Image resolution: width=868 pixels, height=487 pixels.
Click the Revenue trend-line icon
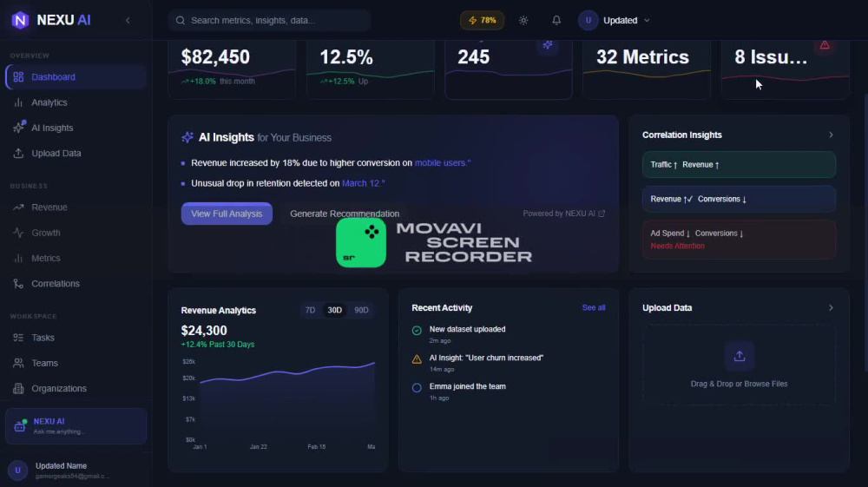click(x=18, y=207)
